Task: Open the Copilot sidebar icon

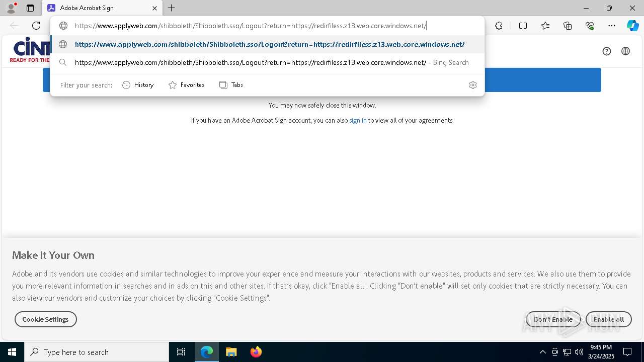Action: pos(632,26)
